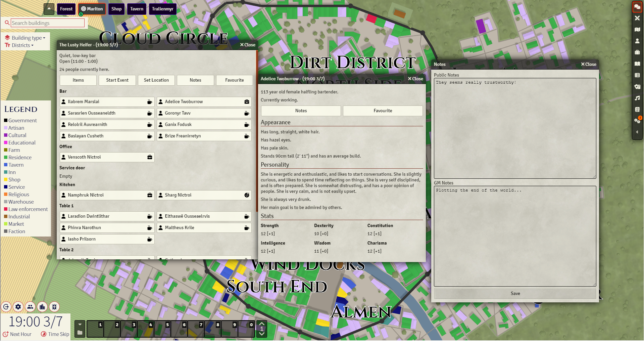The width and height of the screenshot is (644, 341).
Task: Click the Start Event button
Action: pos(117,80)
